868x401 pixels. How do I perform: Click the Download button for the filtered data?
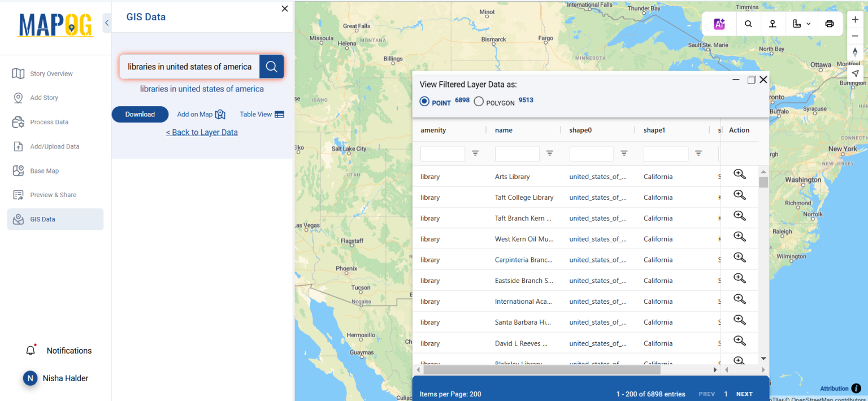click(x=140, y=114)
